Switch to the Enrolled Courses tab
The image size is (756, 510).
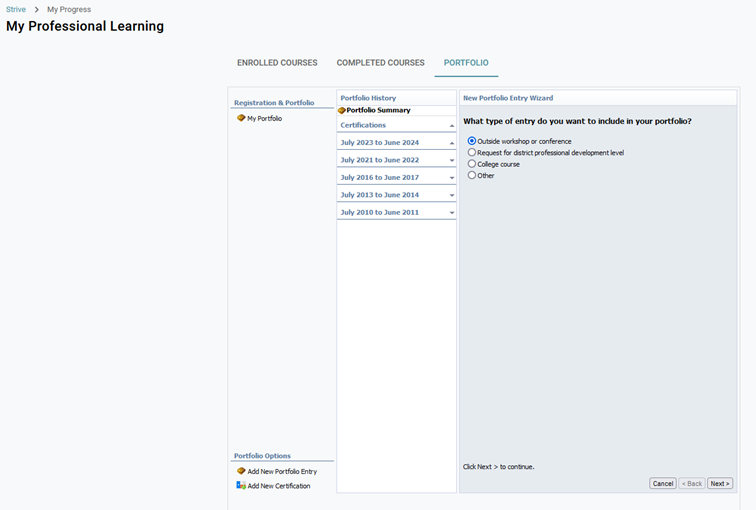pyautogui.click(x=277, y=63)
